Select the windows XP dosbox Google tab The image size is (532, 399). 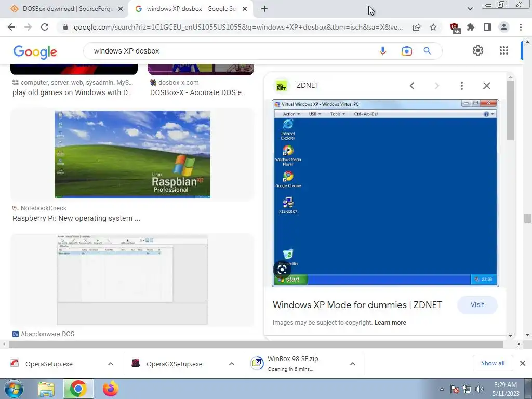point(191,9)
